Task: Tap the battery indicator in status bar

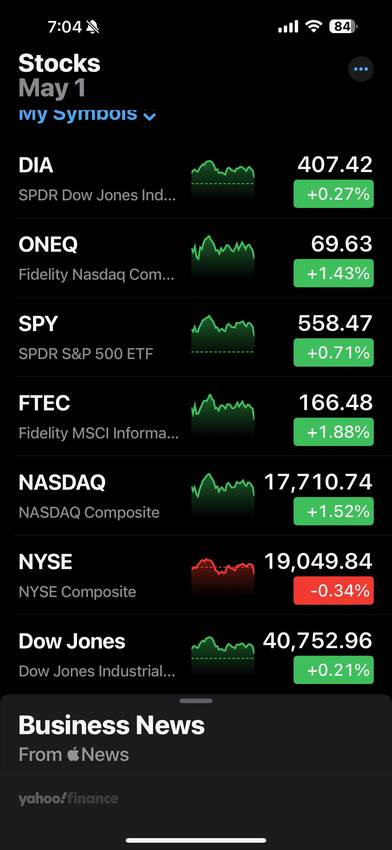Action: (343, 26)
